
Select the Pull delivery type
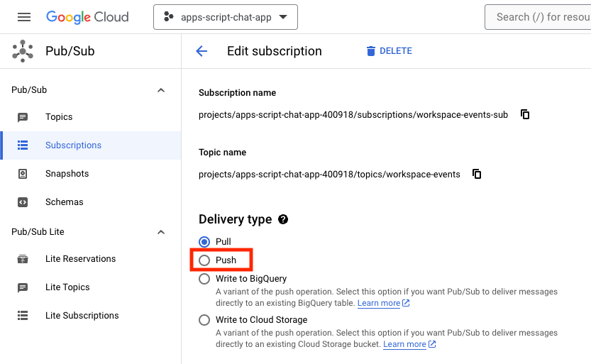tap(204, 242)
